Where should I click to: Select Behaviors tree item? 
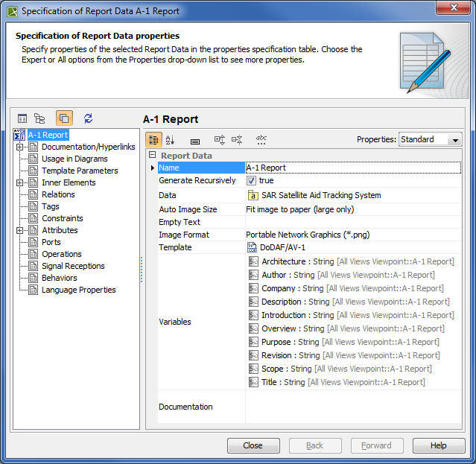[x=60, y=278]
